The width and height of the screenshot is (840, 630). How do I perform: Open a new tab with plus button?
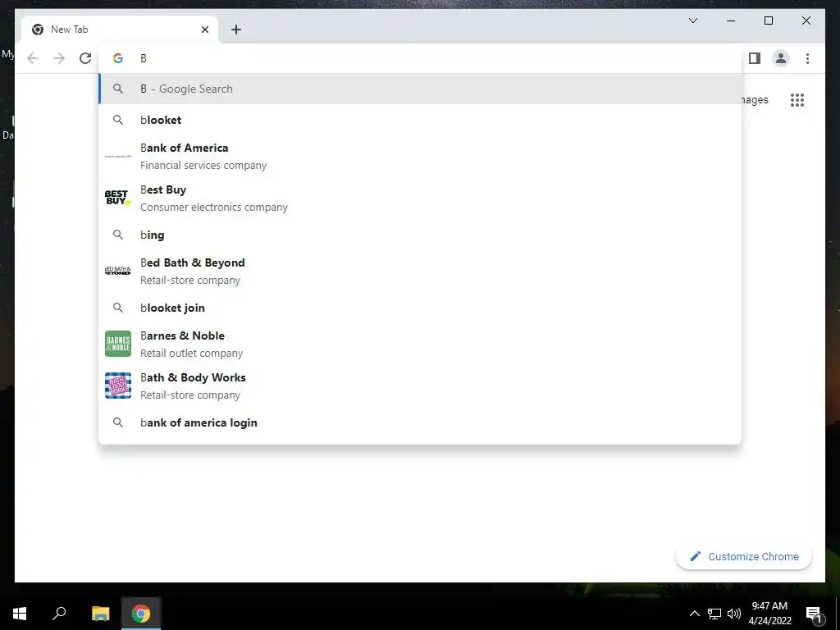236,30
